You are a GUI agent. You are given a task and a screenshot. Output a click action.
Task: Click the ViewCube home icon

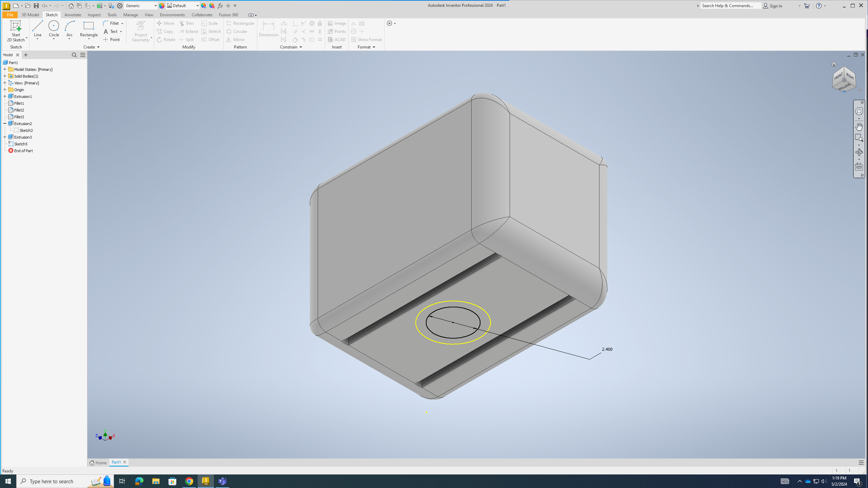[834, 64]
